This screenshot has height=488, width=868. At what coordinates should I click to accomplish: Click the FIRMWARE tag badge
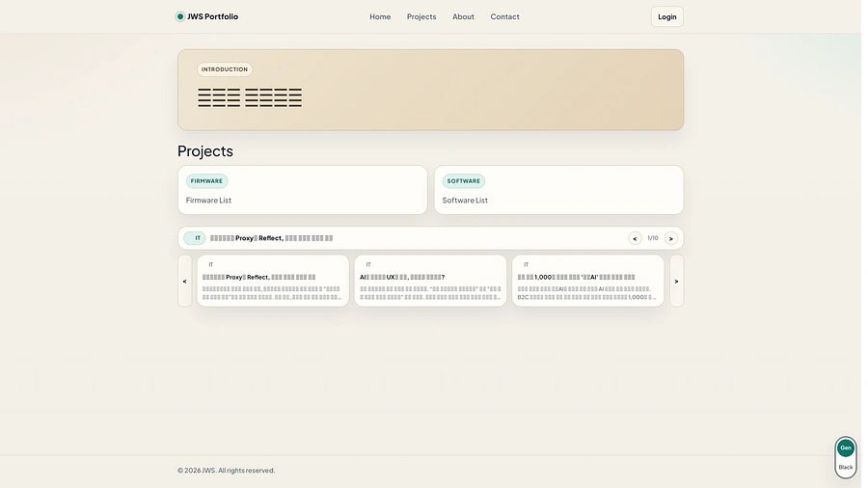(x=206, y=180)
